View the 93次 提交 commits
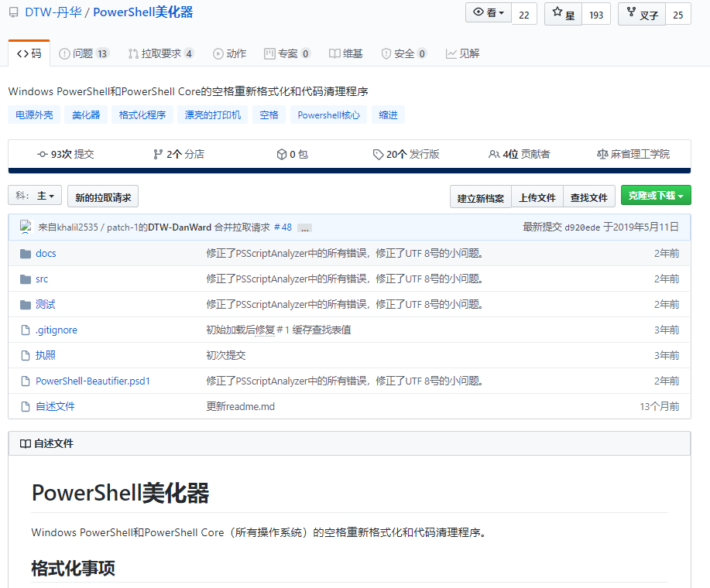This screenshot has height=588, width=710. point(66,154)
